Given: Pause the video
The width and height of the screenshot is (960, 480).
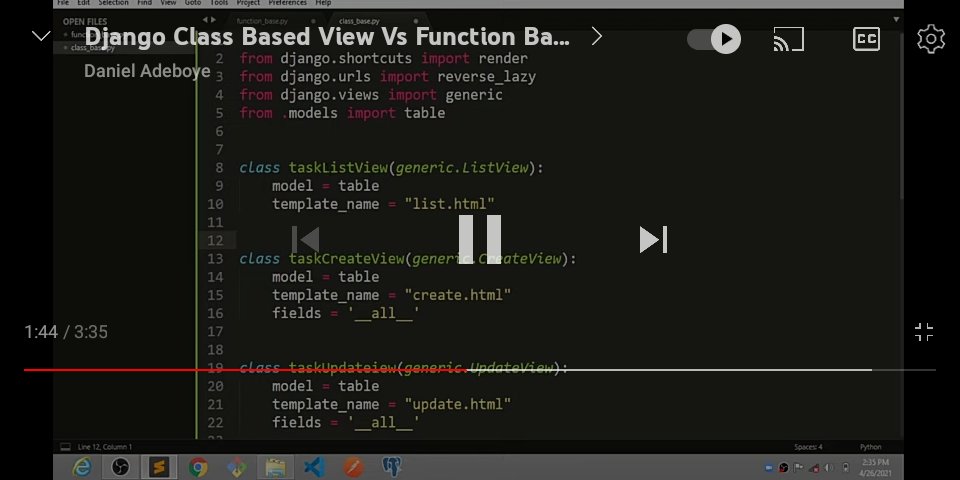Looking at the screenshot, I should (x=479, y=239).
